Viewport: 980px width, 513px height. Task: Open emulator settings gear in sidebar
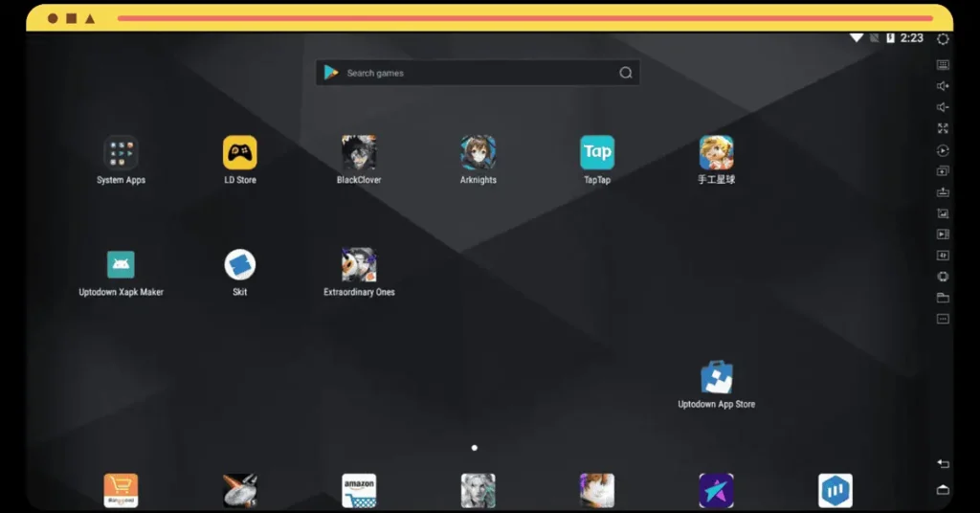click(943, 38)
